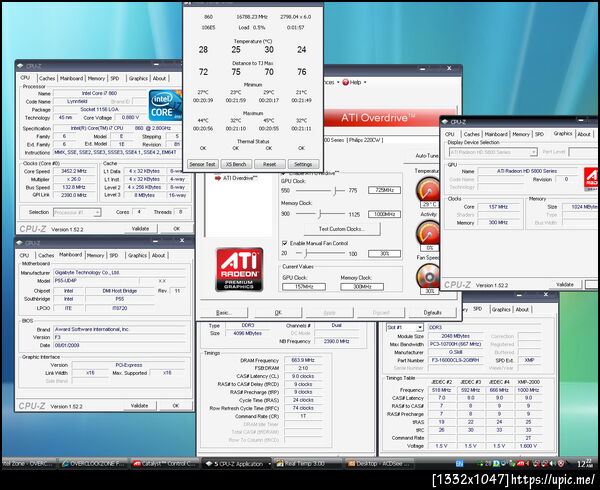Click the CPU-Z title bar icon of the Graphics window

point(445,122)
